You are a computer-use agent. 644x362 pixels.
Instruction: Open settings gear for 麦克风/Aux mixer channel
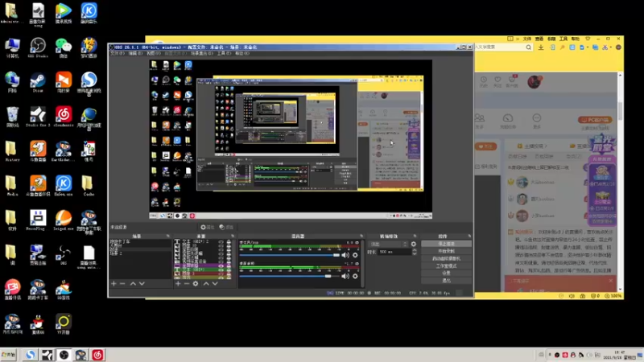pyautogui.click(x=355, y=255)
